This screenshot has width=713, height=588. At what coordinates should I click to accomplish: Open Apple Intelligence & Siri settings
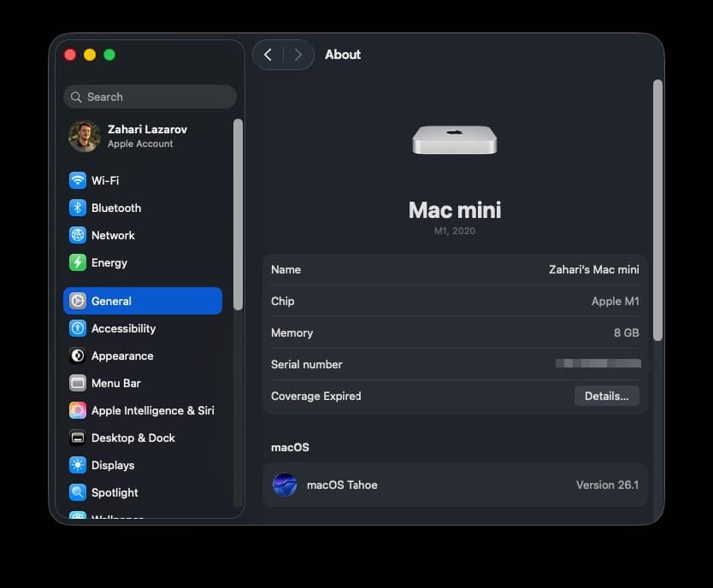tap(143, 410)
